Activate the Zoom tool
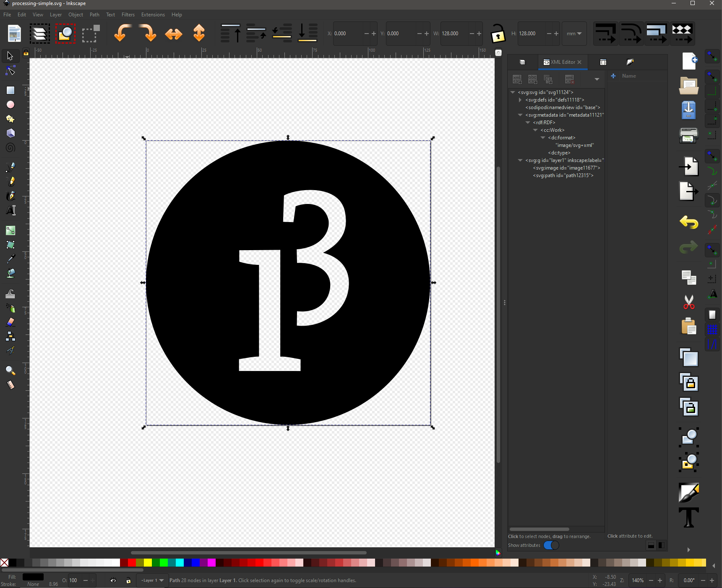The width and height of the screenshot is (722, 588). [x=10, y=370]
